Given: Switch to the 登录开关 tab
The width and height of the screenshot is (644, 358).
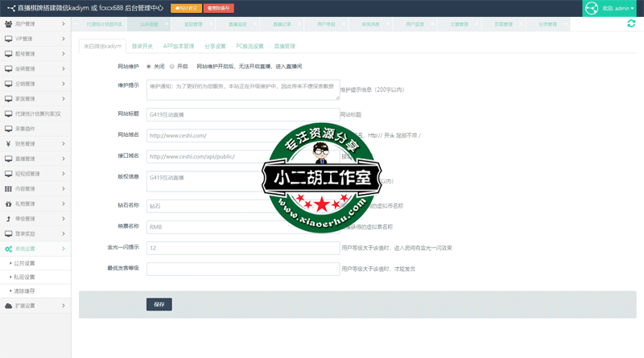Looking at the screenshot, I should click(142, 47).
